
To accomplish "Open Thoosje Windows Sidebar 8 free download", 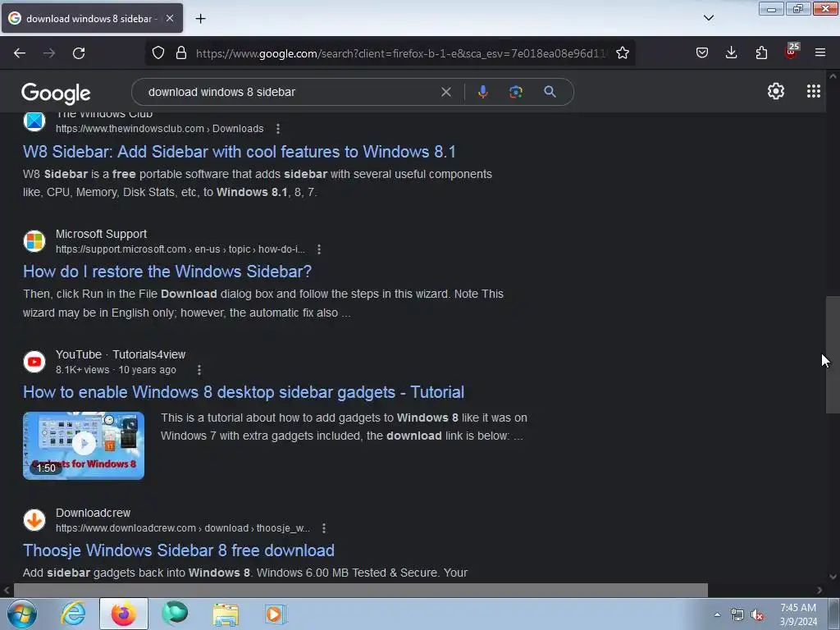I will (178, 550).
